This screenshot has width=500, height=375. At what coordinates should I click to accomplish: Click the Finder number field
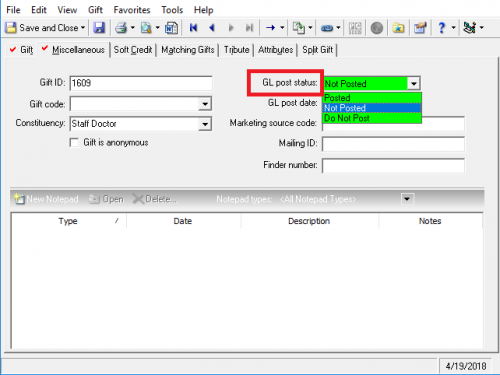point(393,166)
